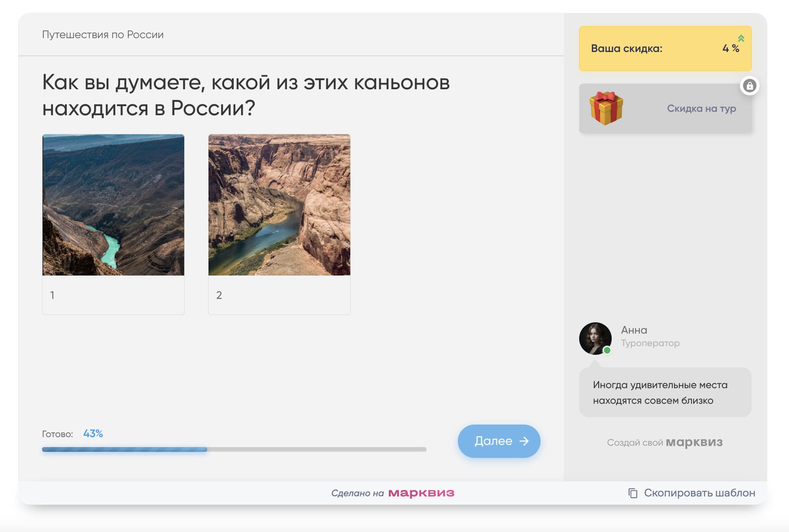The image size is (789, 532).
Task: Expand Анна's tour operator chat bubble
Action: tap(665, 392)
